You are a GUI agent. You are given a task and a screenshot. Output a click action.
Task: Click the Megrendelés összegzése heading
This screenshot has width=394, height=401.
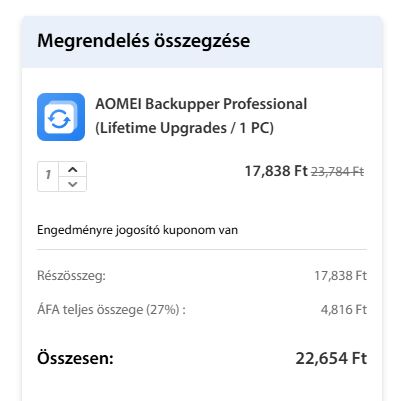pyautogui.click(x=144, y=41)
